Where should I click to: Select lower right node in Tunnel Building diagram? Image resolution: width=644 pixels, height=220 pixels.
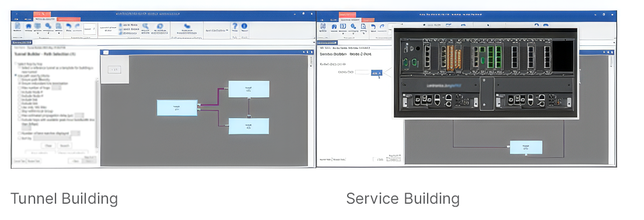point(249,126)
